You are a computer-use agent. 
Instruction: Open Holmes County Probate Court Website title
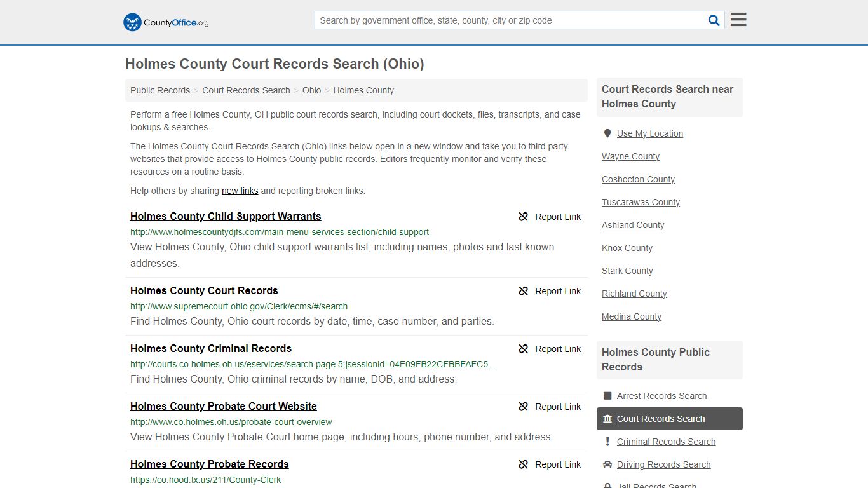[224, 406]
